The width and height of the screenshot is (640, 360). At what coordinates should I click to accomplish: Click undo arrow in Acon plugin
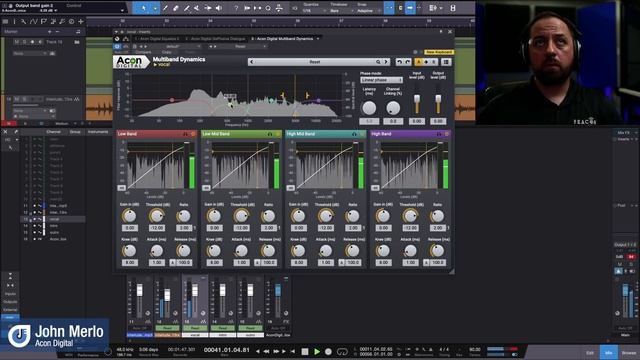click(x=399, y=62)
